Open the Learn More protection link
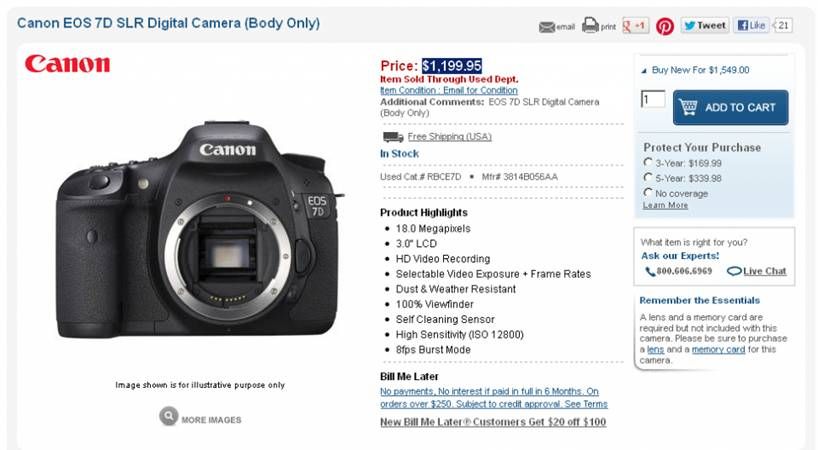The height and width of the screenshot is (450, 818). (665, 205)
